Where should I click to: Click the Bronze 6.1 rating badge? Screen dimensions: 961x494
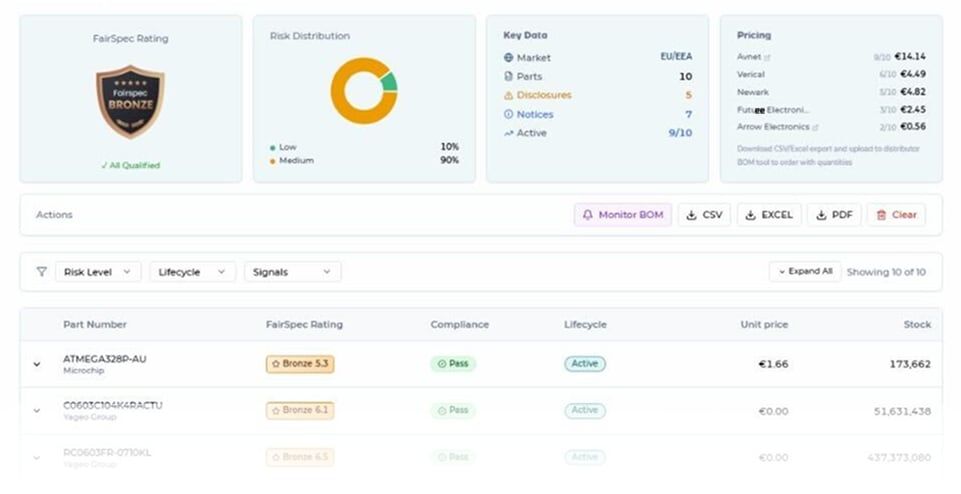click(300, 410)
